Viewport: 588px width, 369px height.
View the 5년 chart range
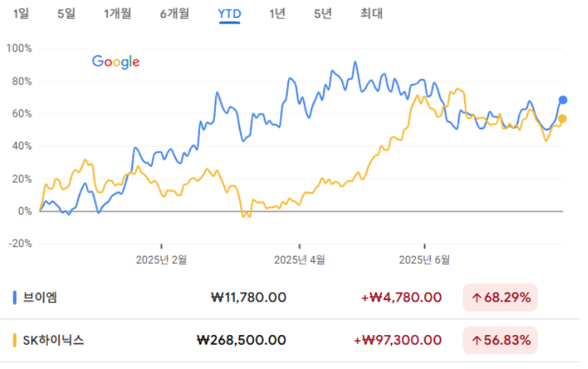point(323,13)
